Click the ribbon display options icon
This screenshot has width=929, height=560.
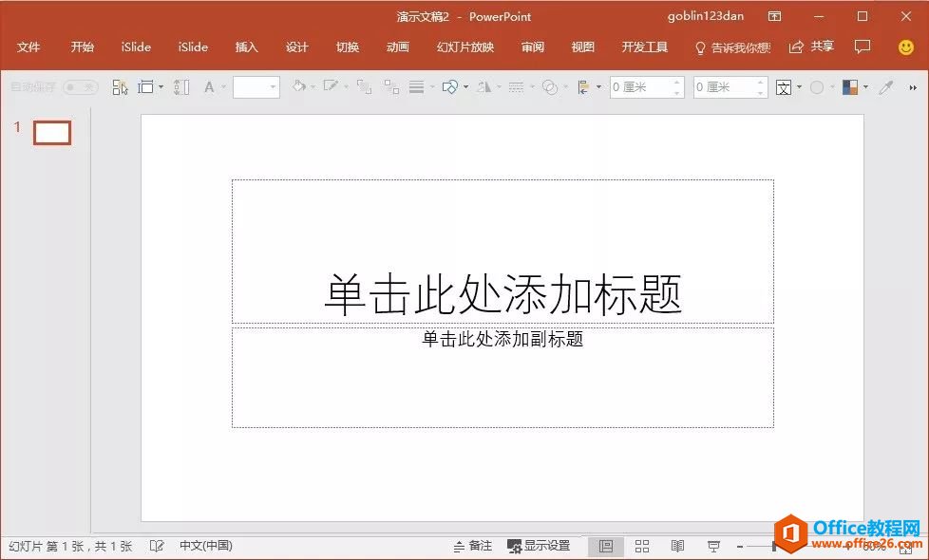(774, 16)
